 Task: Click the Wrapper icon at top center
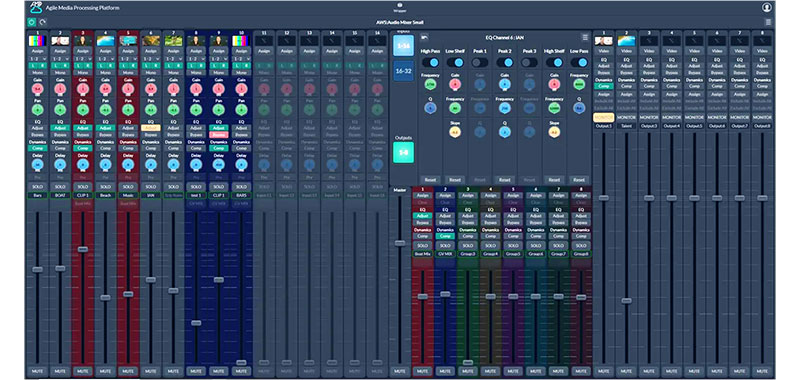(399, 7)
